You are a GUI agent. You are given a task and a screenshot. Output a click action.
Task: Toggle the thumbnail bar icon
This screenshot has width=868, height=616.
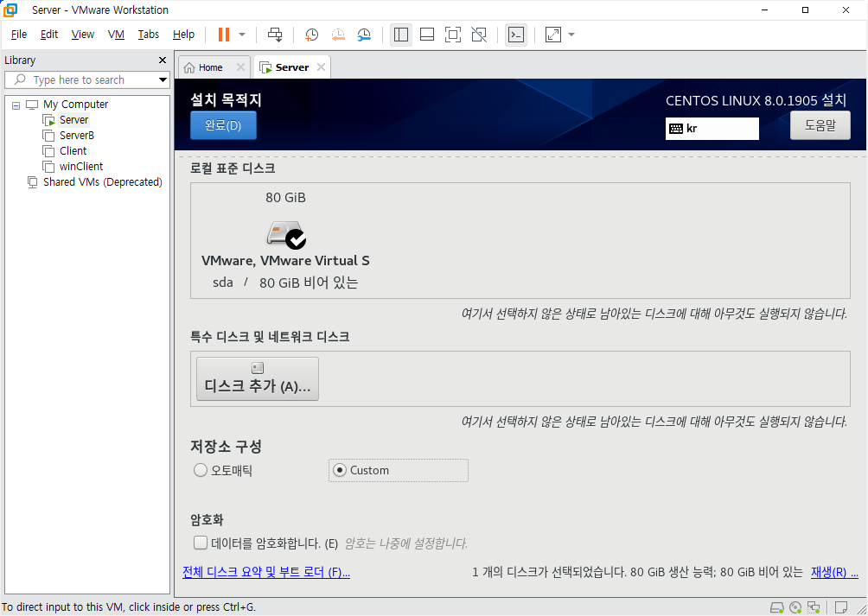click(427, 35)
